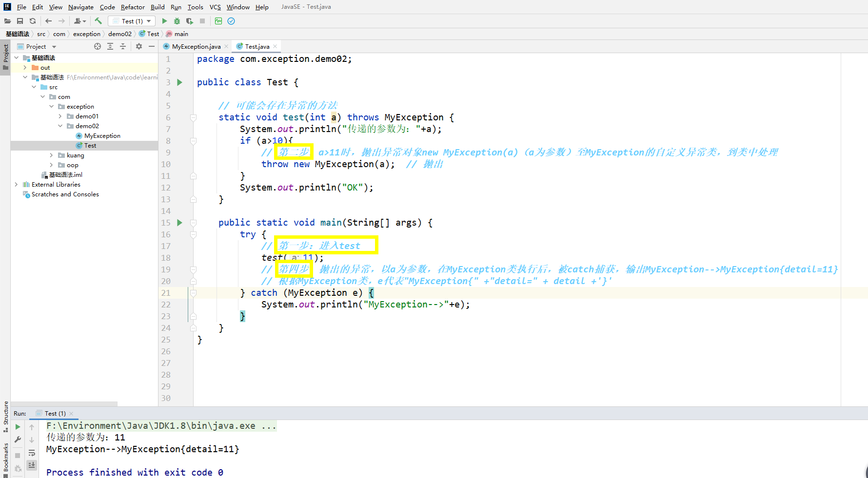Image resolution: width=868 pixels, height=478 pixels.
Task: Run Test (1) using the toolbar's green play button
Action: (164, 21)
